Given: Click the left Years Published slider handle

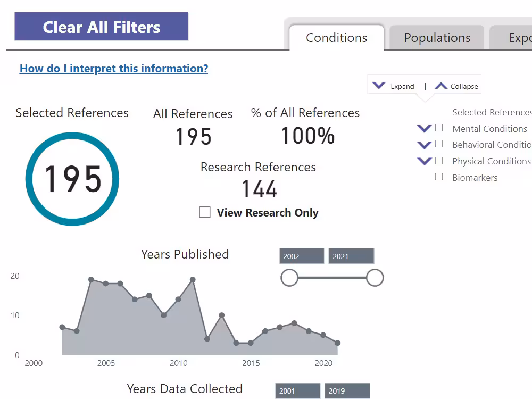Looking at the screenshot, I should click(x=289, y=278).
